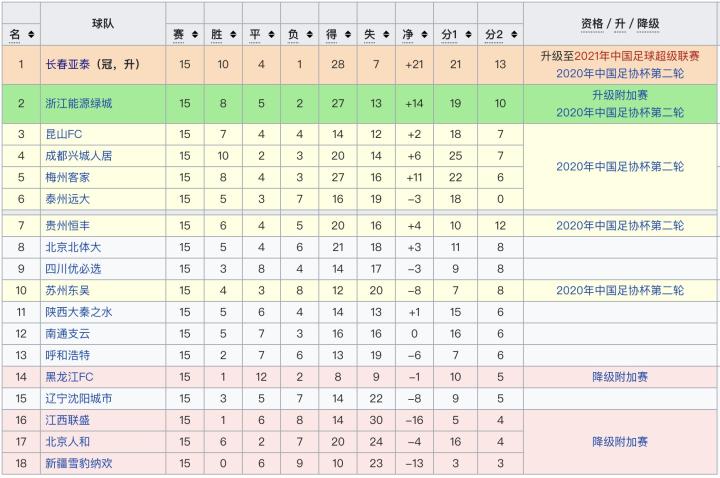Sort by 资格/升/降级 column

tap(620, 24)
